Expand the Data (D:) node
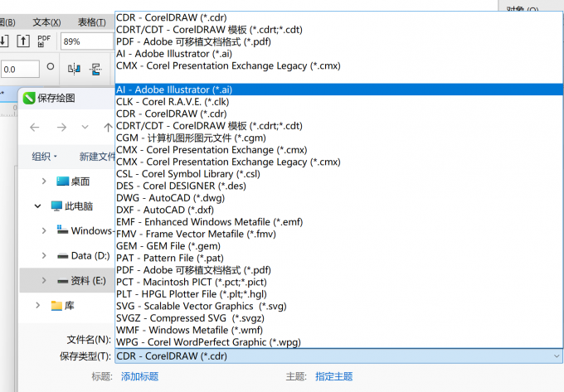564x392 pixels. click(x=44, y=255)
